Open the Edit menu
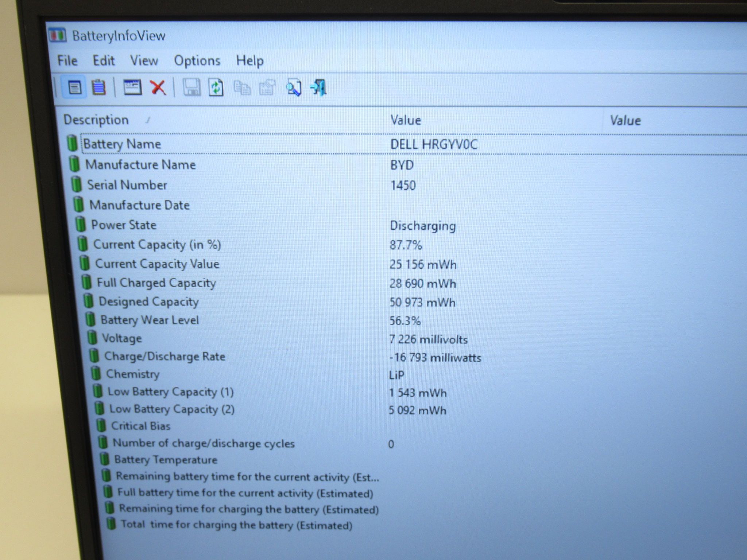Viewport: 747px width, 560px height. [x=104, y=61]
